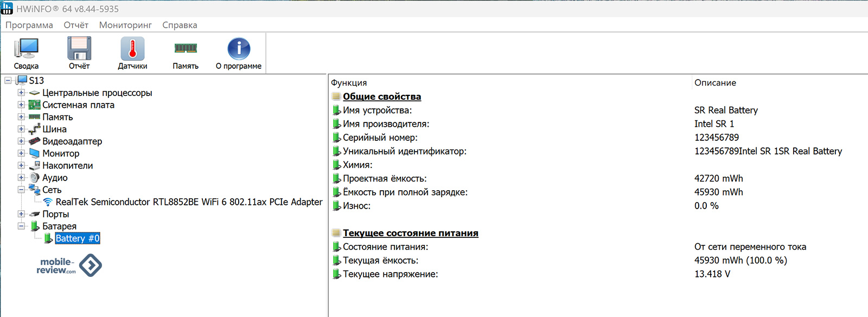Expand the Видеоадаптер node
The height and width of the screenshot is (317, 868).
pyautogui.click(x=21, y=141)
